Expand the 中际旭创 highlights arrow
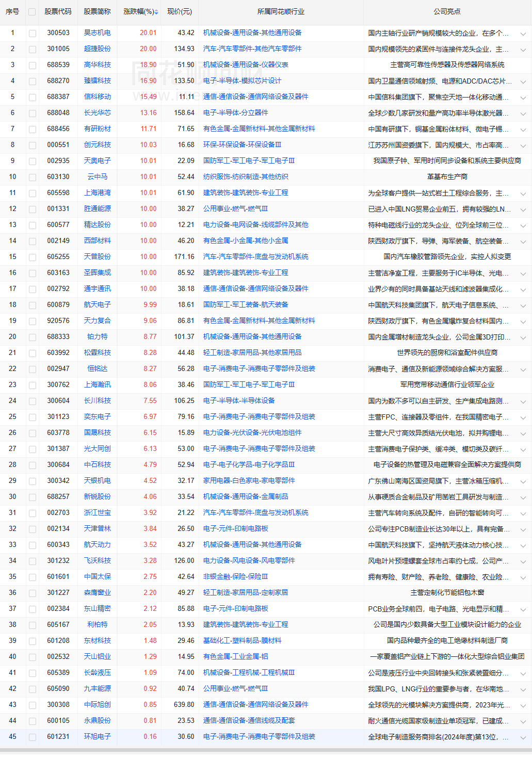The width and height of the screenshot is (532, 758). point(523,705)
